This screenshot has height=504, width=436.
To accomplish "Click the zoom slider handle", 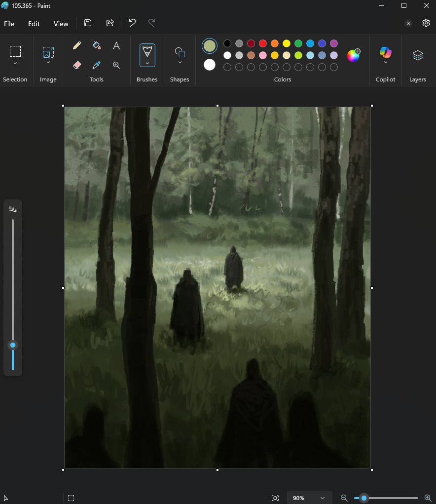I will (364, 498).
